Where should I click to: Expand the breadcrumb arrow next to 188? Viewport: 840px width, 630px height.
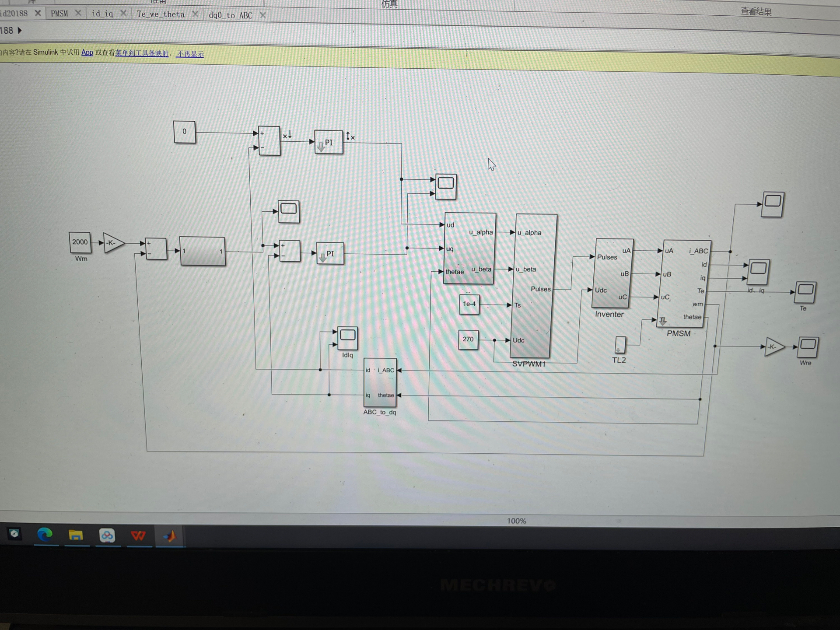click(19, 30)
